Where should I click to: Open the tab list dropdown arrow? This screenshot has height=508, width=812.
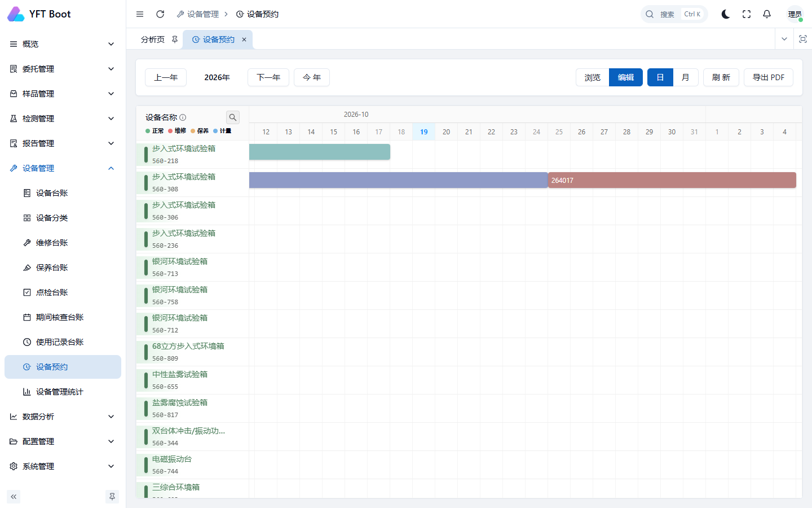[x=784, y=39]
